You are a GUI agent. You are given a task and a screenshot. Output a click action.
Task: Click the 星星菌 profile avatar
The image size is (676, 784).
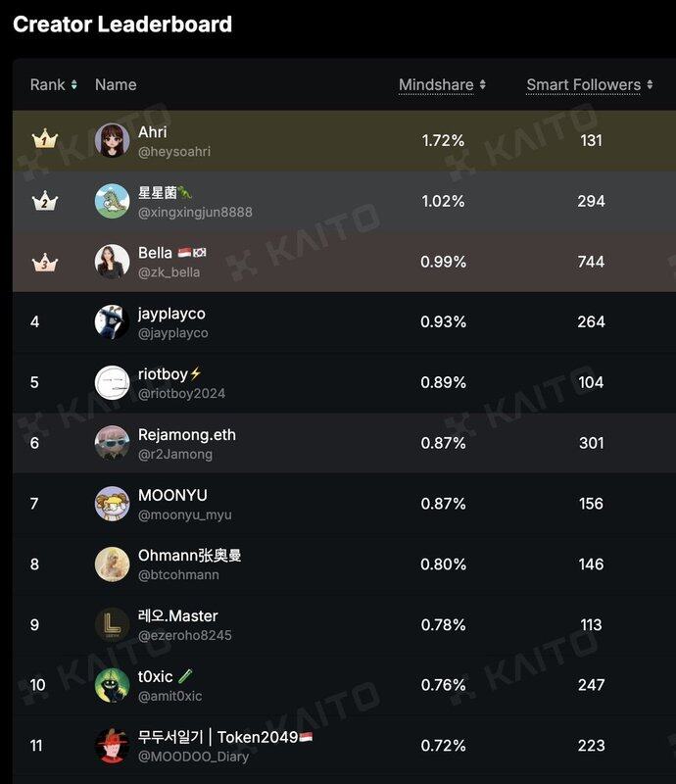112,201
